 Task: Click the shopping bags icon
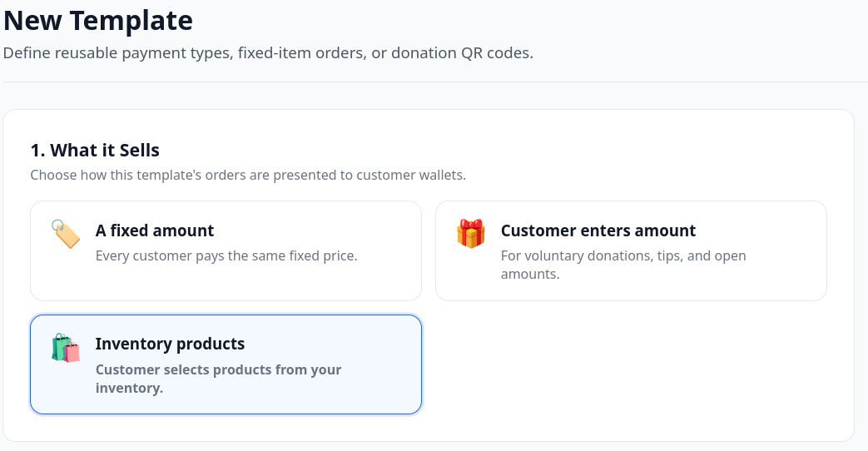65,348
